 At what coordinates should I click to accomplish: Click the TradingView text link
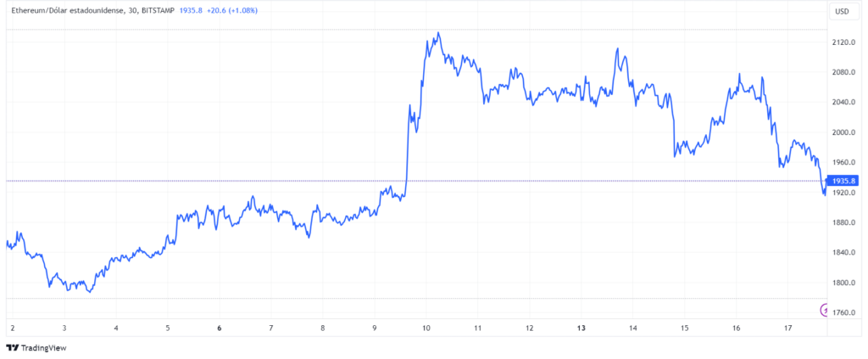pyautogui.click(x=45, y=347)
